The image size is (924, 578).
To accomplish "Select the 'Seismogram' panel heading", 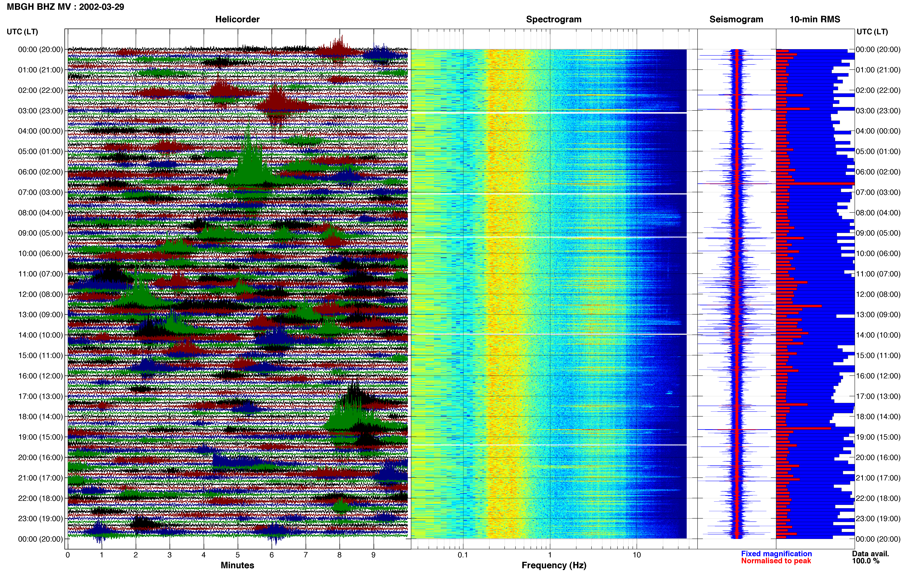I will click(x=736, y=19).
